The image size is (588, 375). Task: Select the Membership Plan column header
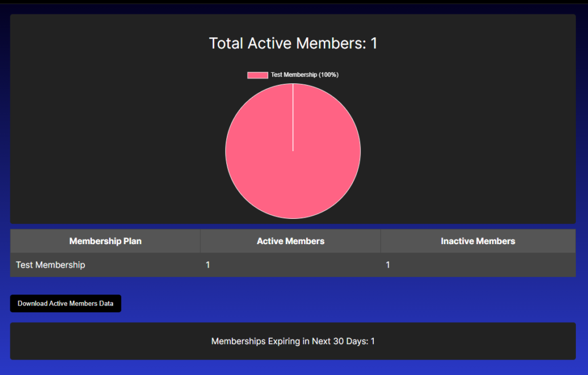[106, 241]
